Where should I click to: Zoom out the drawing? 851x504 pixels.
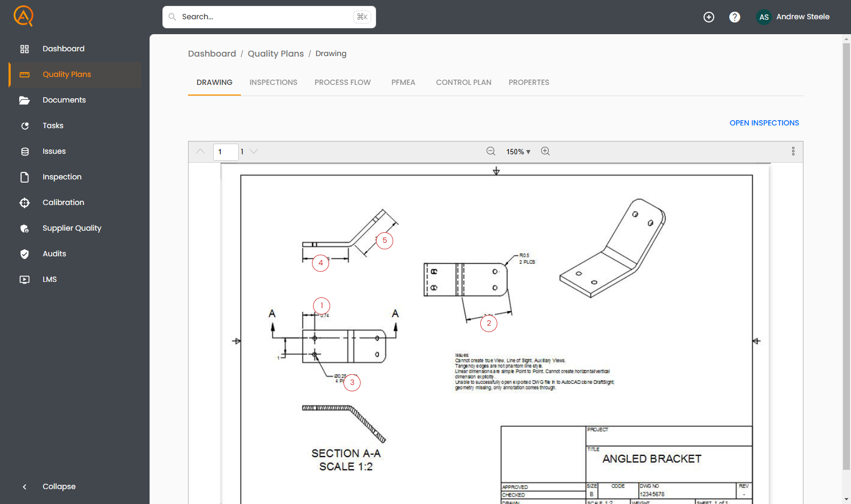[491, 152]
